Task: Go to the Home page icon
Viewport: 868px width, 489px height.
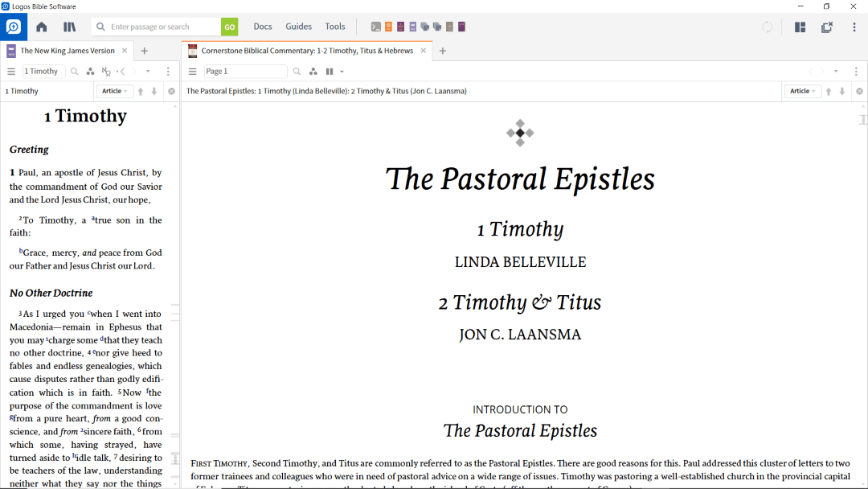Action: (x=42, y=27)
